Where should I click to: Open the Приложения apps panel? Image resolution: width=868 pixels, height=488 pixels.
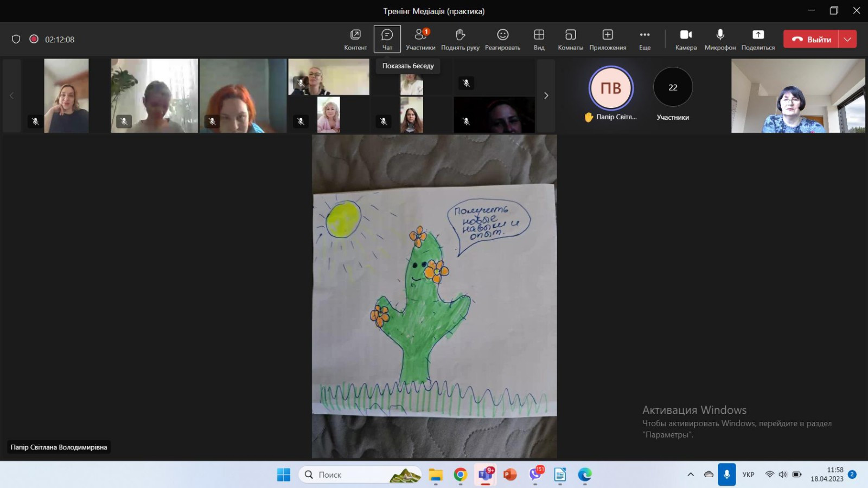pos(608,39)
